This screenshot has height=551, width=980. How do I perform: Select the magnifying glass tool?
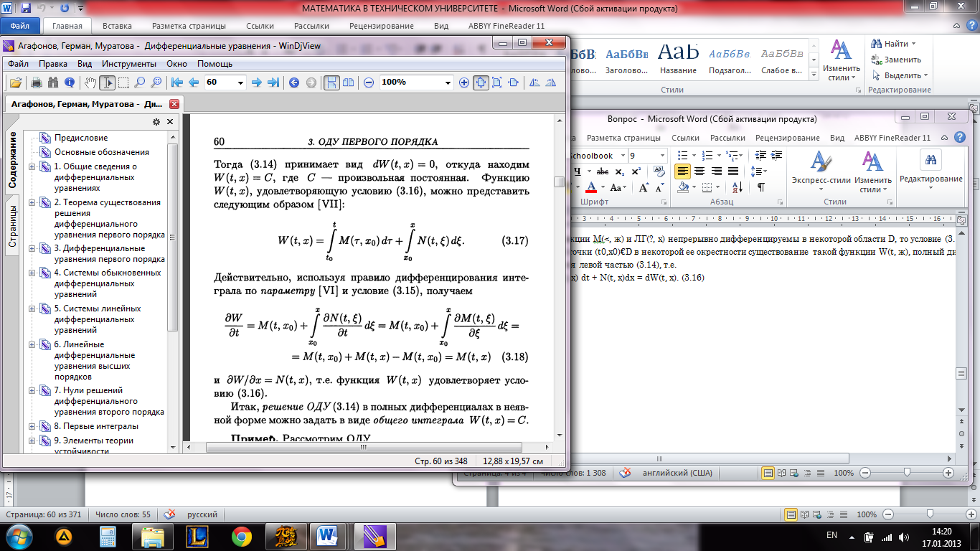tap(139, 83)
